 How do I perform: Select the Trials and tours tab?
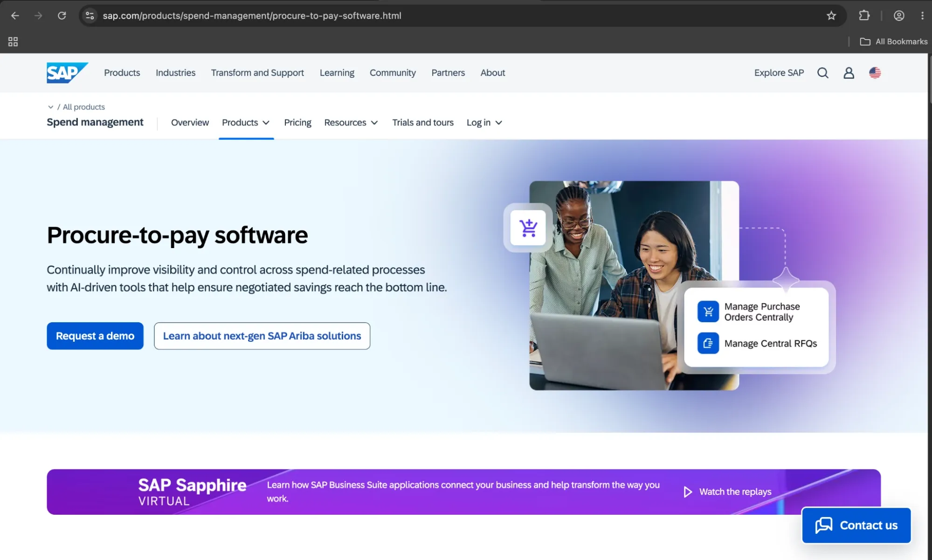click(x=423, y=123)
